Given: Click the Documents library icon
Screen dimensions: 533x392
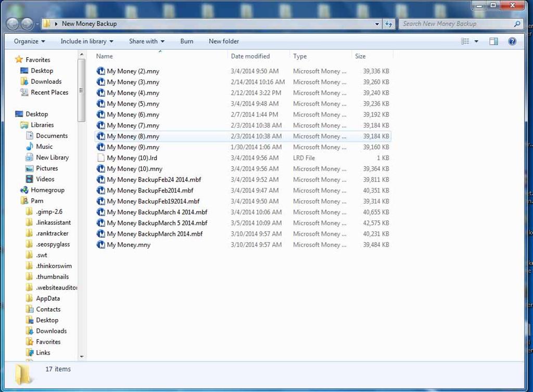Looking at the screenshot, I should click(30, 136).
